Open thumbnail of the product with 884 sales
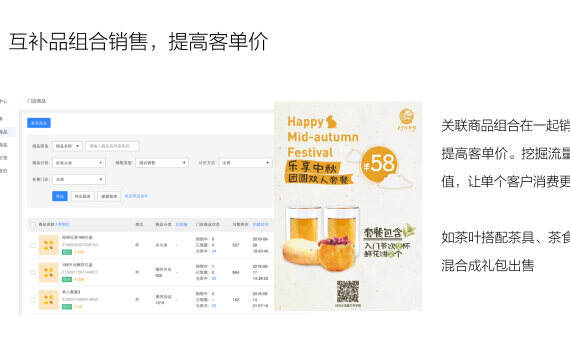The image size is (570, 360). pyautogui.click(x=48, y=272)
